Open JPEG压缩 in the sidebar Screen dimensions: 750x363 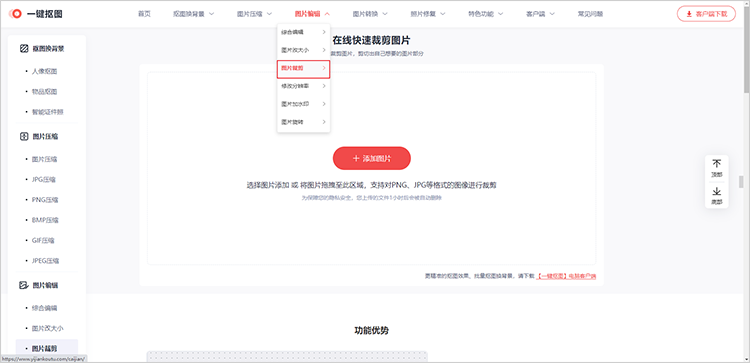45,261
